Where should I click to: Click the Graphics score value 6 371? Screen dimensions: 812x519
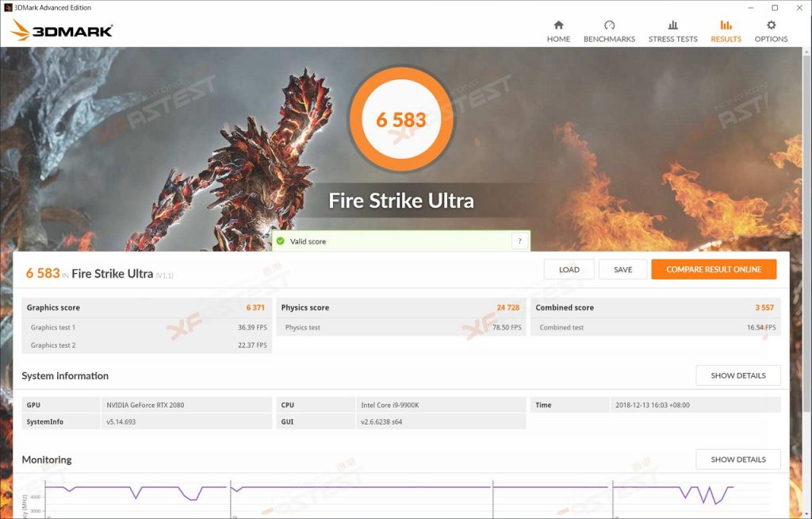pos(255,307)
